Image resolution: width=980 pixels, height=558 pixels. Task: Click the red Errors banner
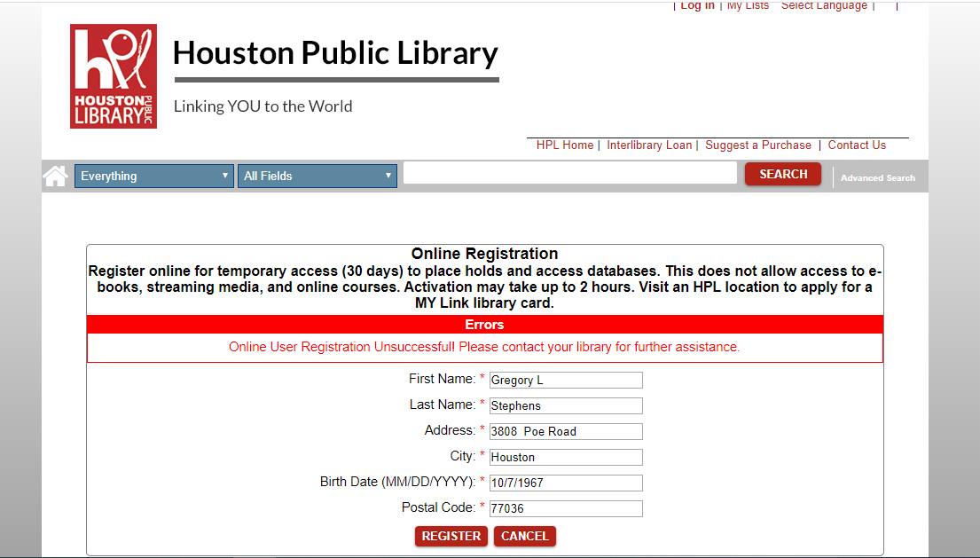click(x=484, y=325)
